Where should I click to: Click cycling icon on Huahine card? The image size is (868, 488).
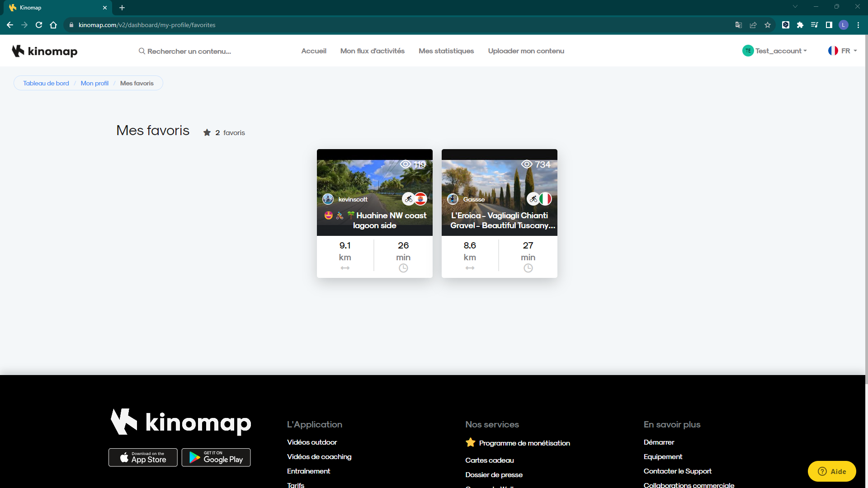(408, 199)
